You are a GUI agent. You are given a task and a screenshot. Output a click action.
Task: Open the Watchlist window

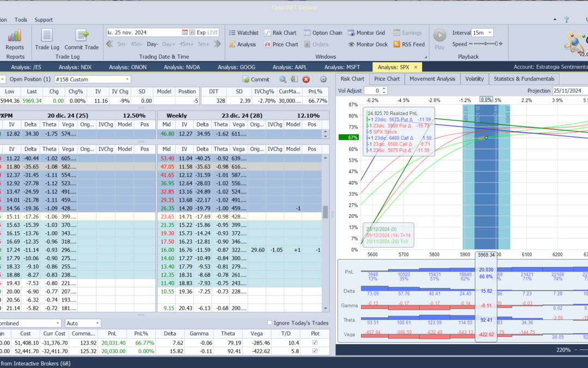point(243,33)
